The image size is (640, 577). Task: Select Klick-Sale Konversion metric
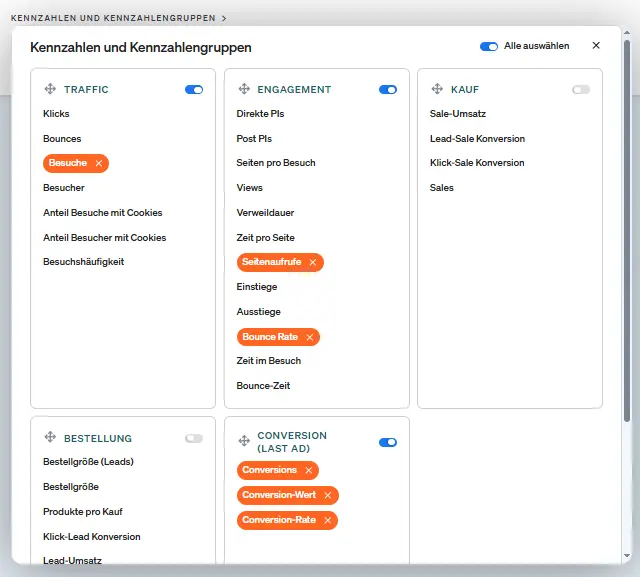pyautogui.click(x=477, y=163)
